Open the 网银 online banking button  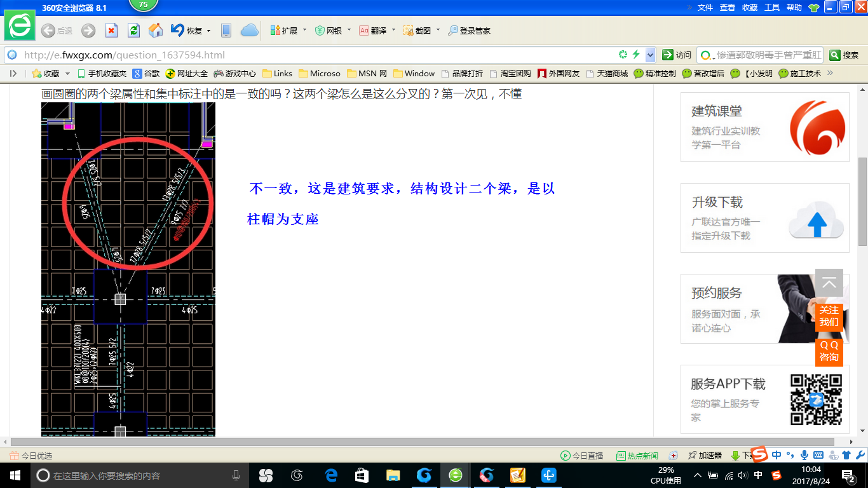[x=329, y=30]
